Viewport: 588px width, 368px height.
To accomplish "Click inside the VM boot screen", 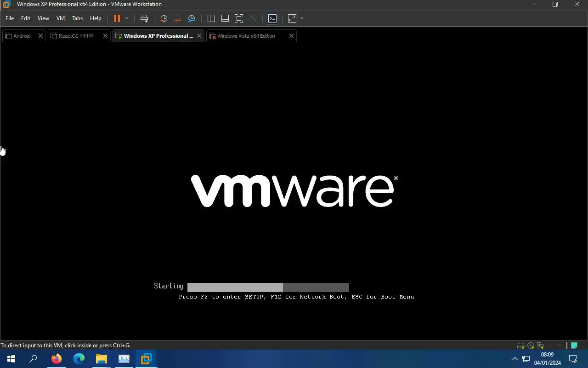I will (294, 191).
